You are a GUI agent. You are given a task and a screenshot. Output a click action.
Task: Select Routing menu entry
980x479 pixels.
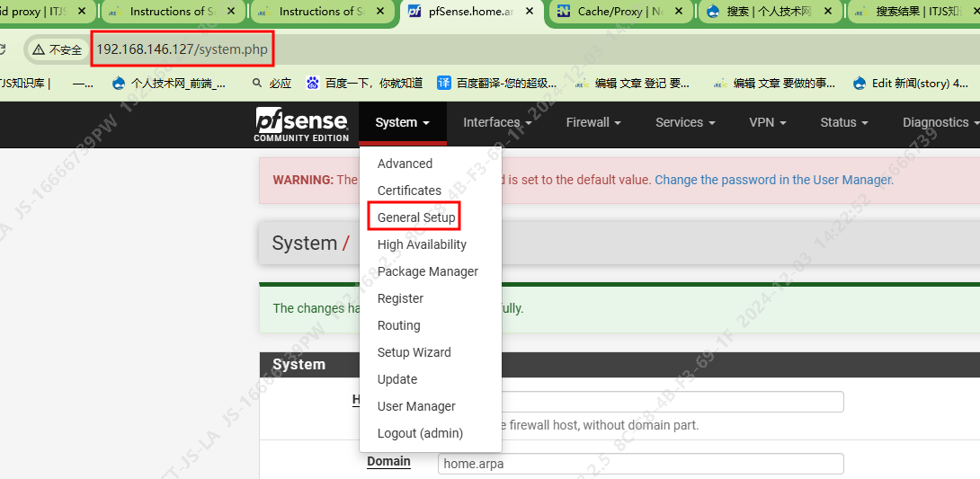399,325
